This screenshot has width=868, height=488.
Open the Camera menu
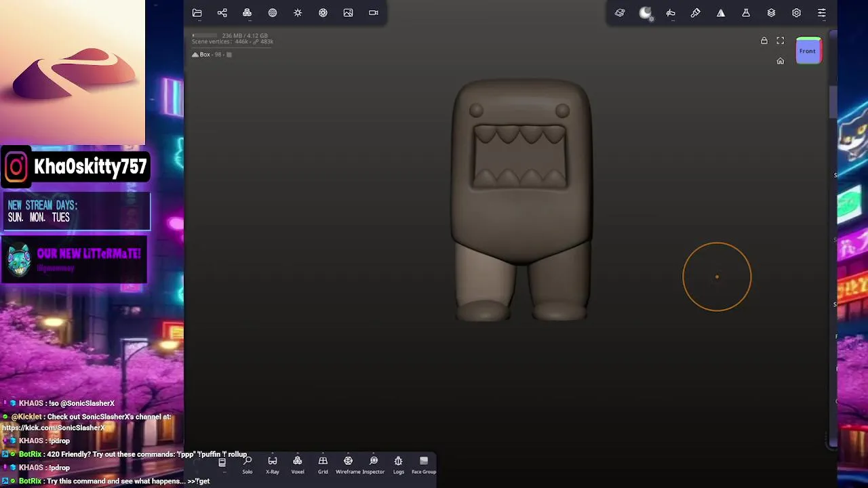coord(373,13)
